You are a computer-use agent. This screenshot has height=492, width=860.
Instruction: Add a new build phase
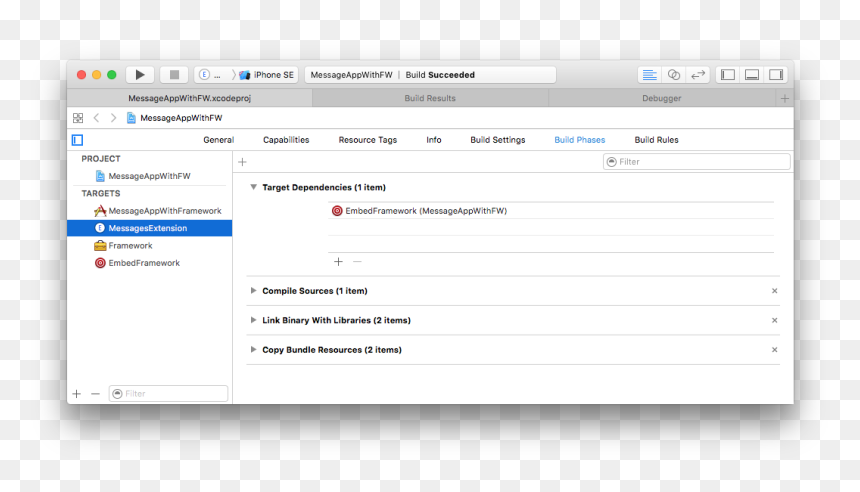[x=242, y=162]
